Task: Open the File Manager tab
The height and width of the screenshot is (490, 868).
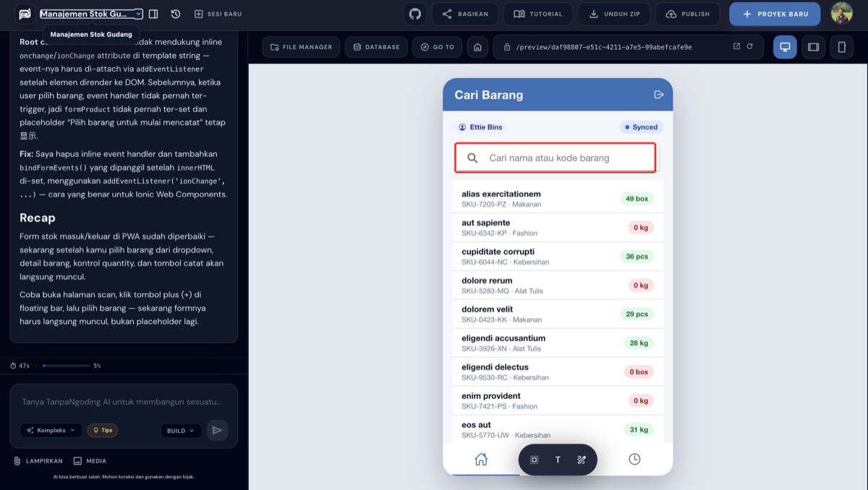Action: 301,47
